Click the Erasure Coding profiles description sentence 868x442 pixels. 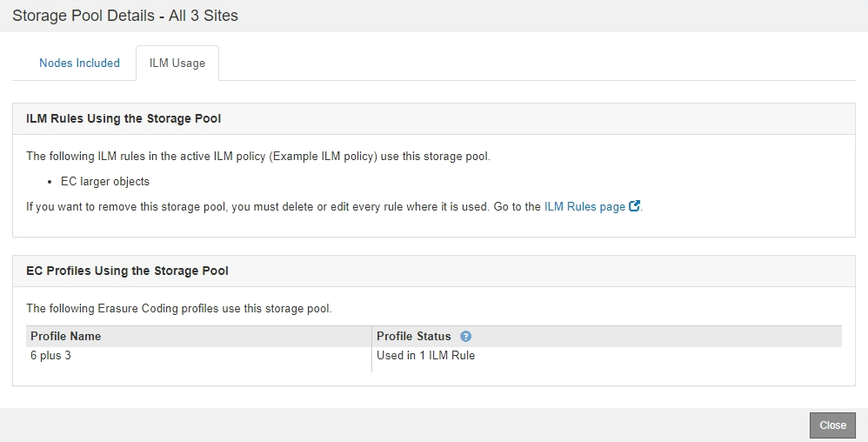click(x=179, y=309)
